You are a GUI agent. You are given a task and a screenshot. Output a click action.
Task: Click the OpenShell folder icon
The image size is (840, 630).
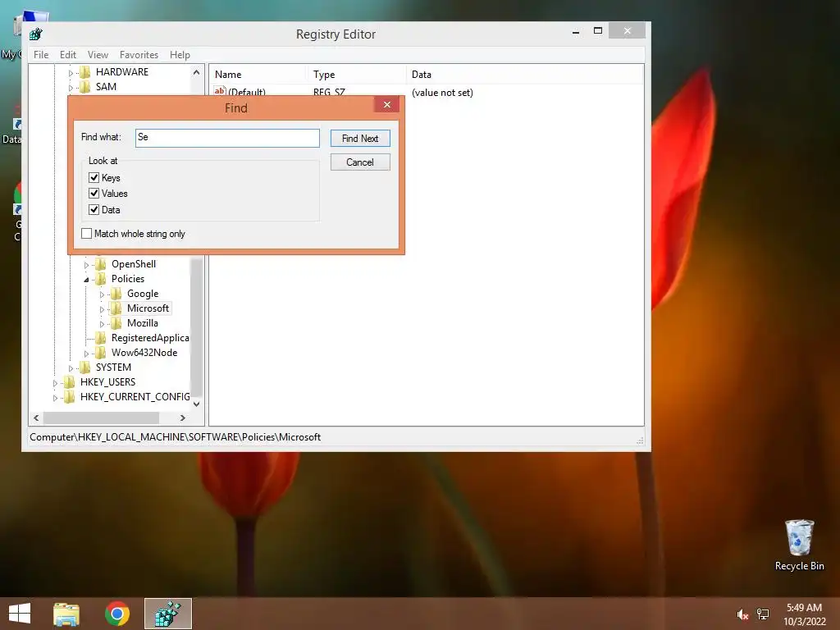tap(100, 264)
